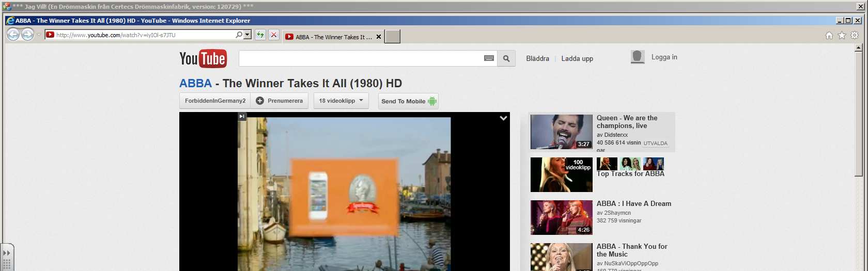Screen dimensions: 868x271
Task: Click the blue ABBA title link
Action: [195, 84]
